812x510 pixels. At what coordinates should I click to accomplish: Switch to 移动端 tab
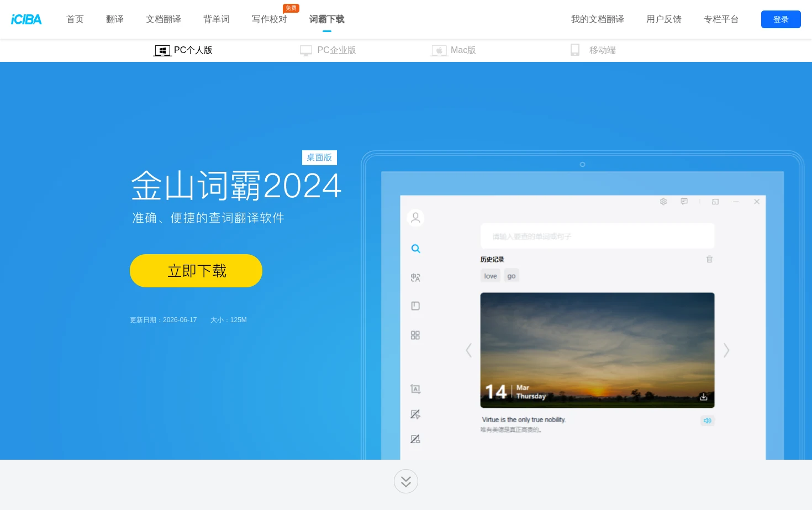point(593,50)
